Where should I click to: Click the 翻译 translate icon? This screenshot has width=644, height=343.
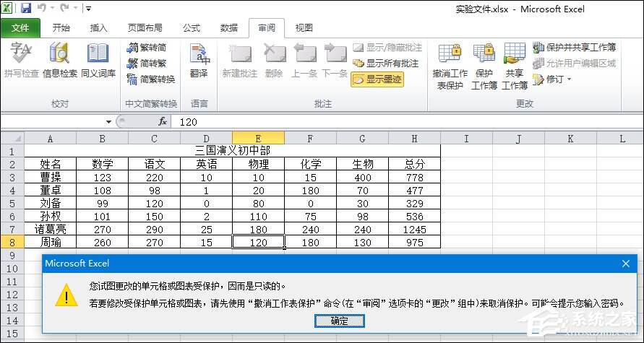(x=199, y=61)
